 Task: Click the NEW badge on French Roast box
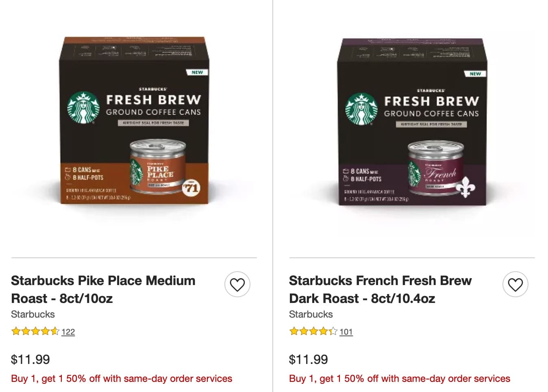[x=475, y=74]
